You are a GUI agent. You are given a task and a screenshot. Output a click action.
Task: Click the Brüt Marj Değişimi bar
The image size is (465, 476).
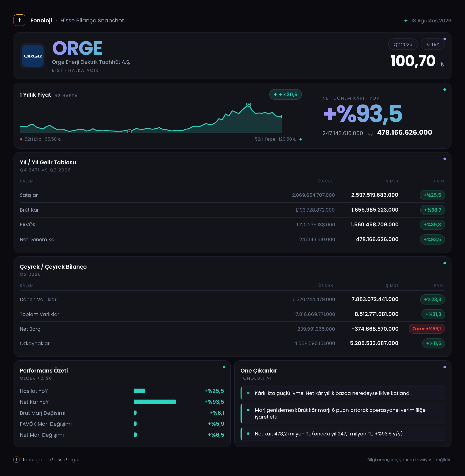(135, 413)
